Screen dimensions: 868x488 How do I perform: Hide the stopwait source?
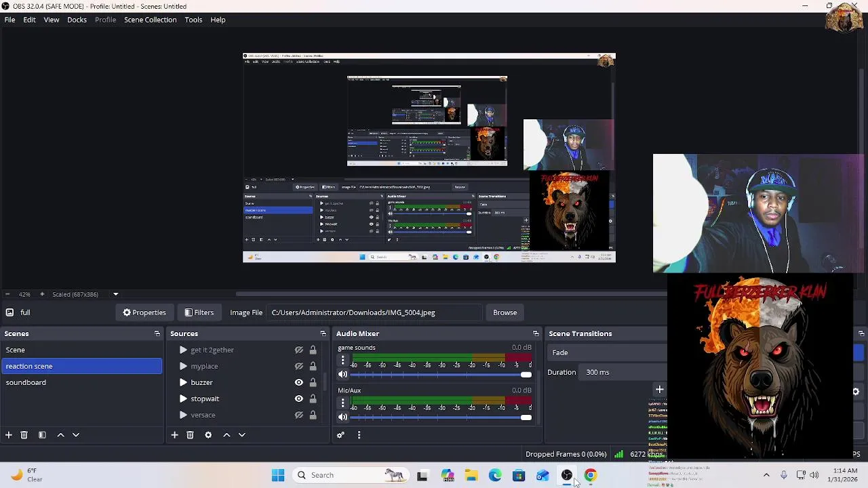pyautogui.click(x=298, y=399)
